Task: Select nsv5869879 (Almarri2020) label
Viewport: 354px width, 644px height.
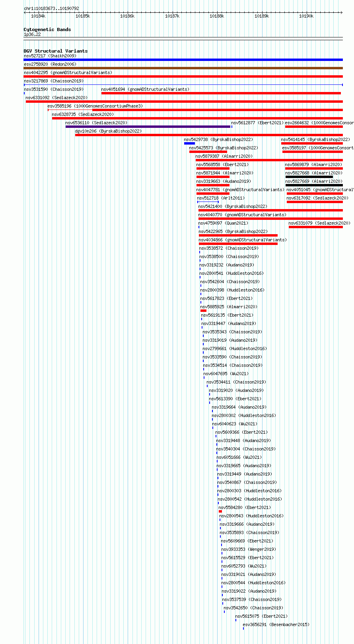Action: tap(313, 164)
